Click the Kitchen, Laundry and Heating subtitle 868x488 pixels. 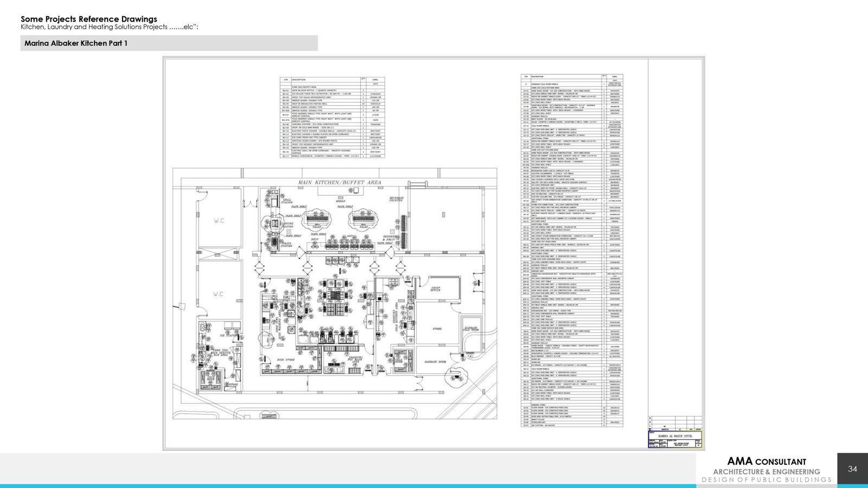[109, 27]
